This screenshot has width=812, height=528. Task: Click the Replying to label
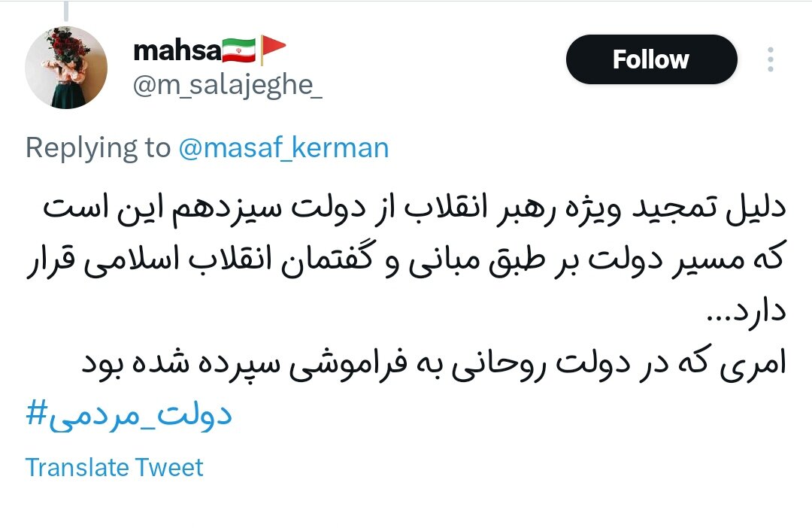pos(98,147)
